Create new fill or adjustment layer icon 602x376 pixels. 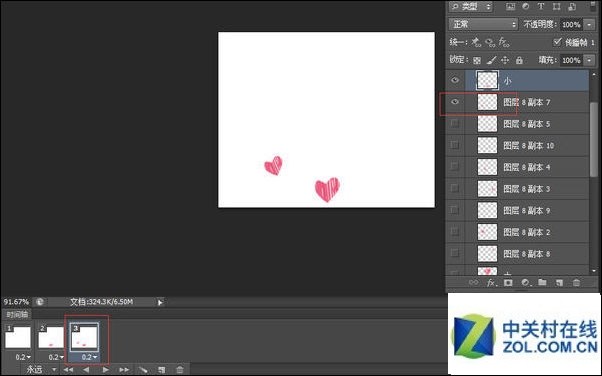(x=526, y=283)
